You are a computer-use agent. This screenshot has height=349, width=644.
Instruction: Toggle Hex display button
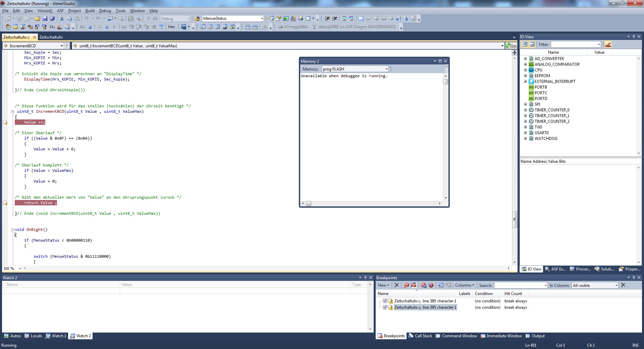pyautogui.click(x=171, y=27)
